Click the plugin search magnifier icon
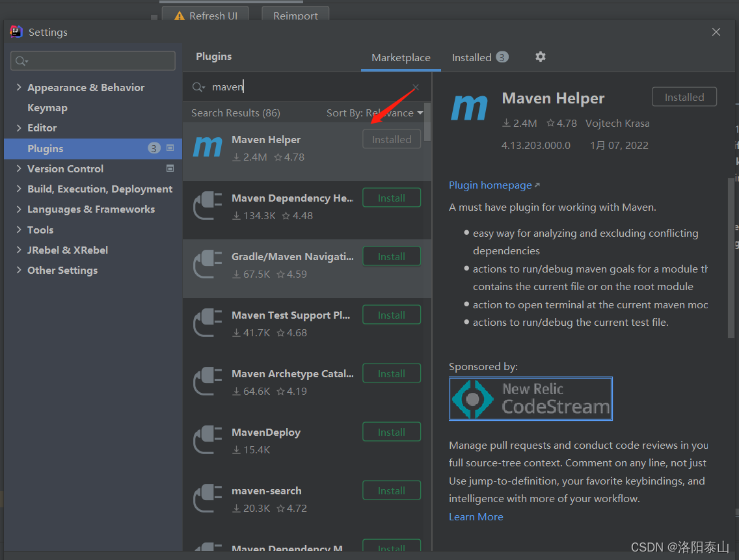Screen dimensions: 739x560 coord(198,87)
